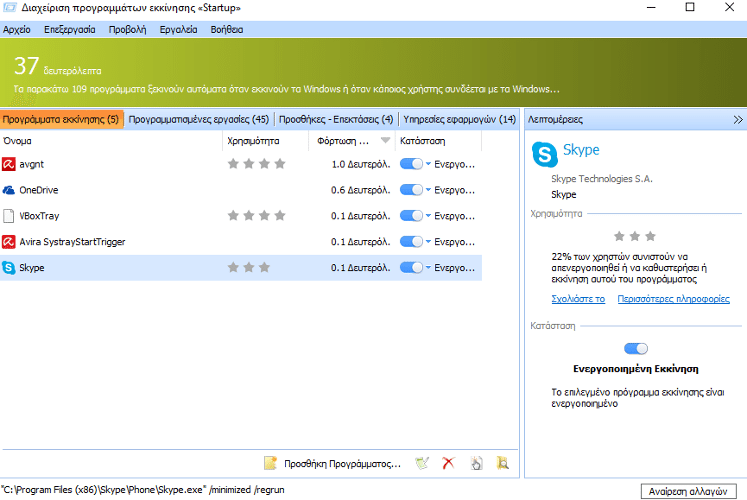The image size is (747, 500).
Task: Click the add program notepad icon
Action: click(x=270, y=463)
